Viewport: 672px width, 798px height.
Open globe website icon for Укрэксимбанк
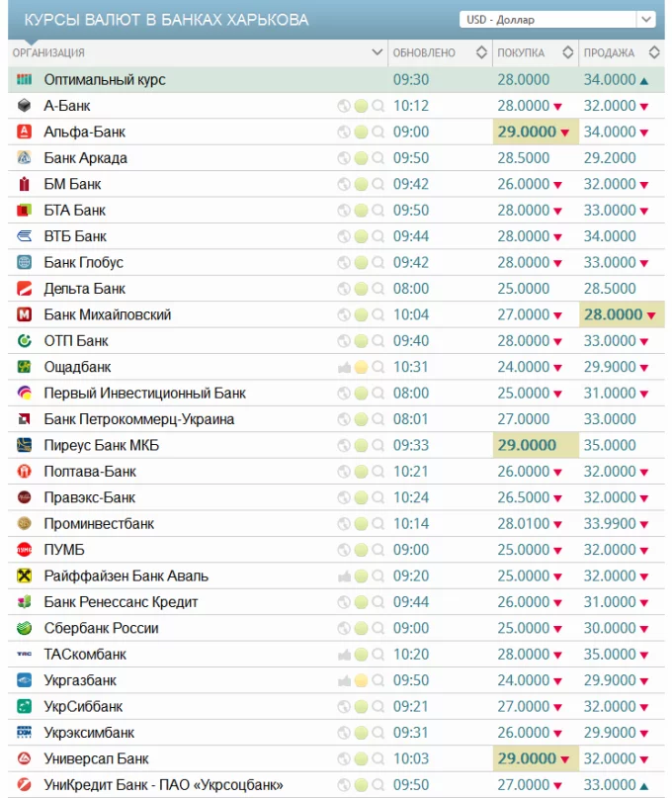pos(344,733)
